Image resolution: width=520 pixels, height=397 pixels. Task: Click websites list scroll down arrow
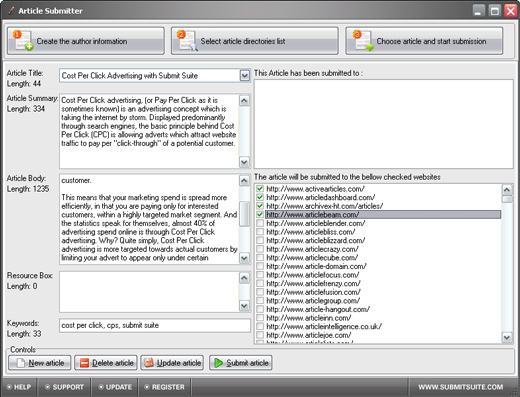[507, 337]
